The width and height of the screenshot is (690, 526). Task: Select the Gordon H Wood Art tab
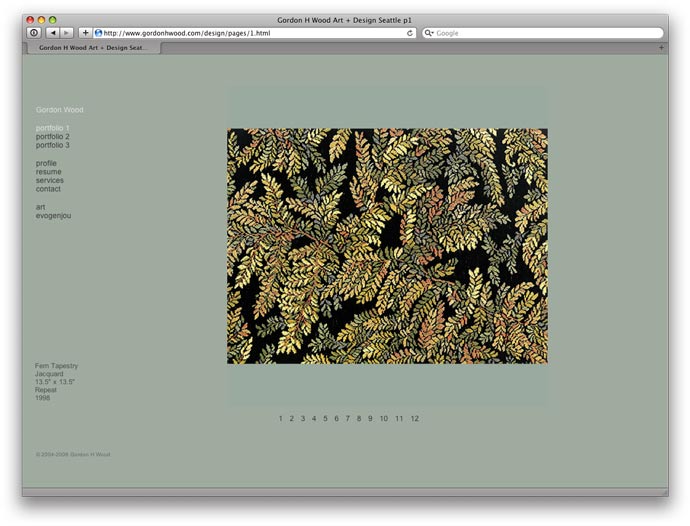click(92, 47)
